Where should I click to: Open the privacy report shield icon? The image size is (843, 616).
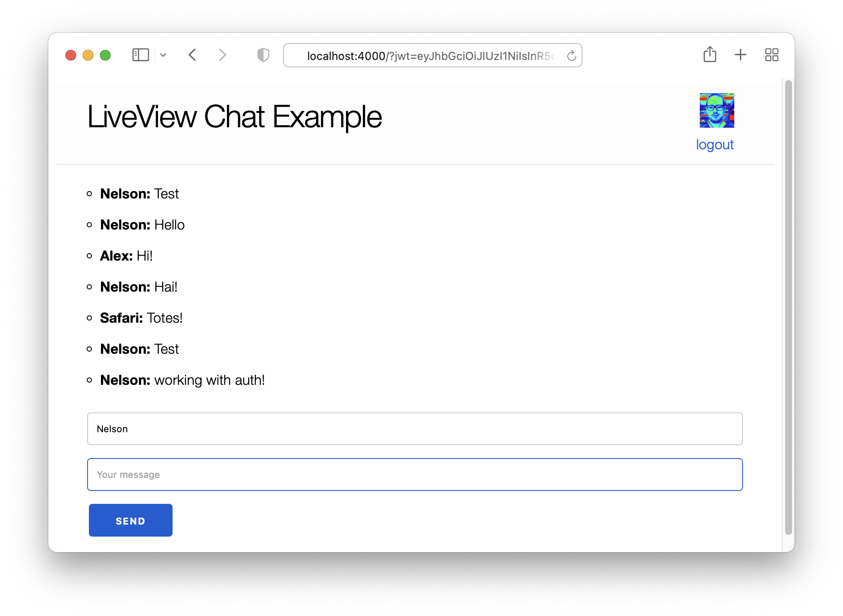[x=263, y=55]
